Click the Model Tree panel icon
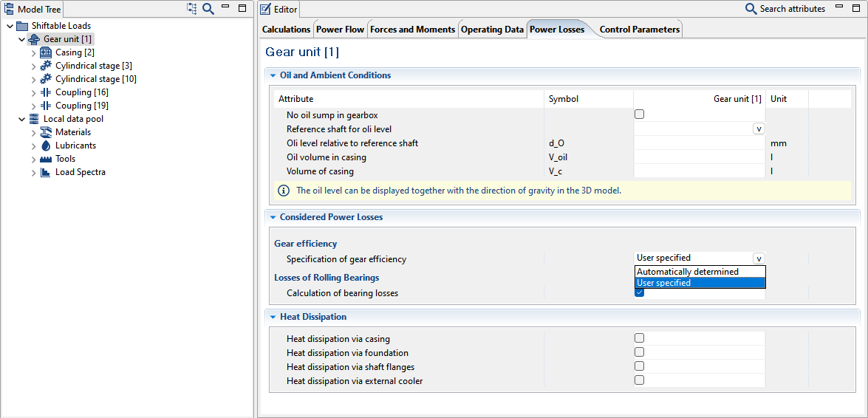 click(10, 10)
